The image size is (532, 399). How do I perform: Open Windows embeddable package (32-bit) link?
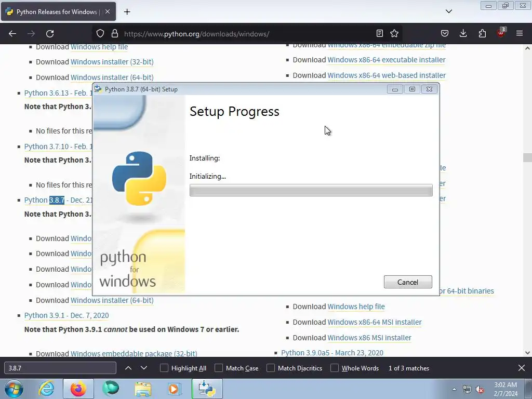[134, 353]
